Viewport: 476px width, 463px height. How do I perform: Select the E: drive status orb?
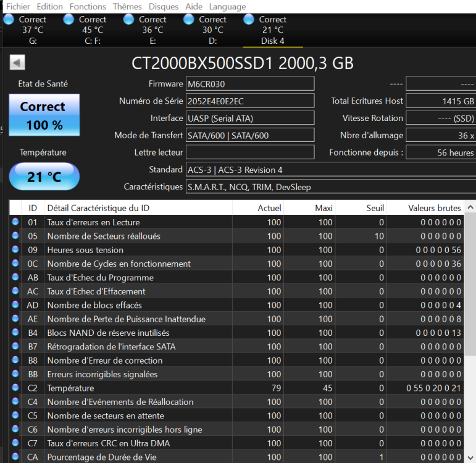(x=128, y=19)
